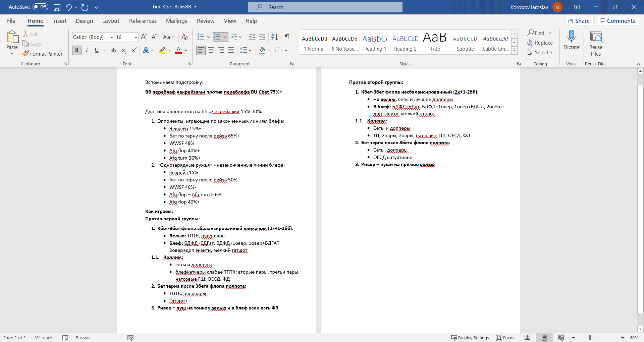
Task: Switch to Read Mode view
Action: [x=527, y=338]
